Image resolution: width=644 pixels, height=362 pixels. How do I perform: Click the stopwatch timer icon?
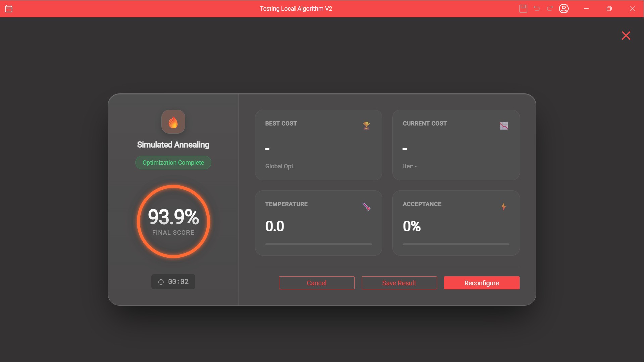click(x=161, y=282)
